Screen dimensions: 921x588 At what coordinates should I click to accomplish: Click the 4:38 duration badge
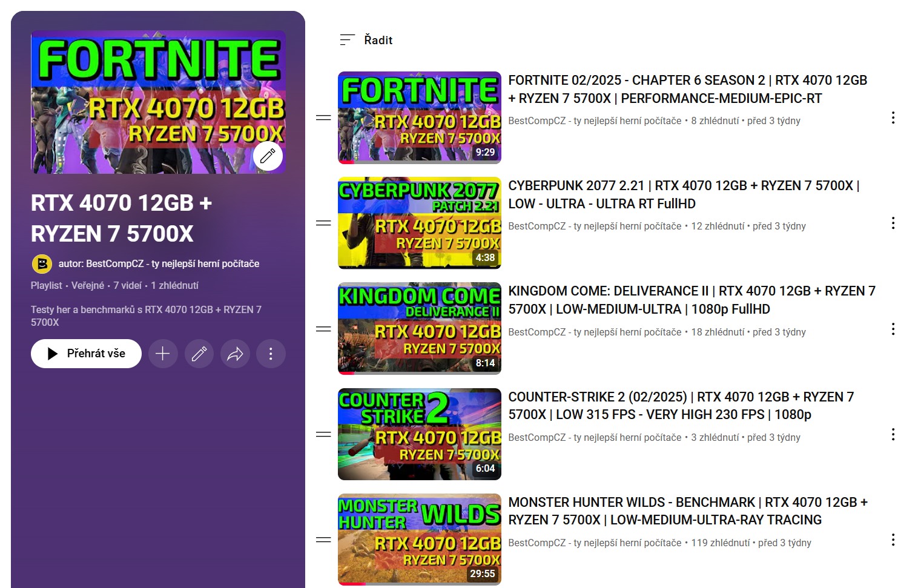pyautogui.click(x=485, y=257)
